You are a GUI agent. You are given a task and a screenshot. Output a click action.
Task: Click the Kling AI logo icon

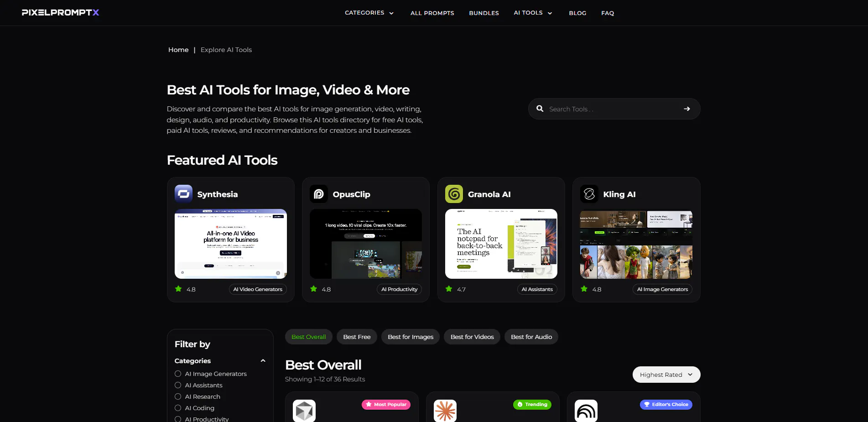click(x=589, y=194)
